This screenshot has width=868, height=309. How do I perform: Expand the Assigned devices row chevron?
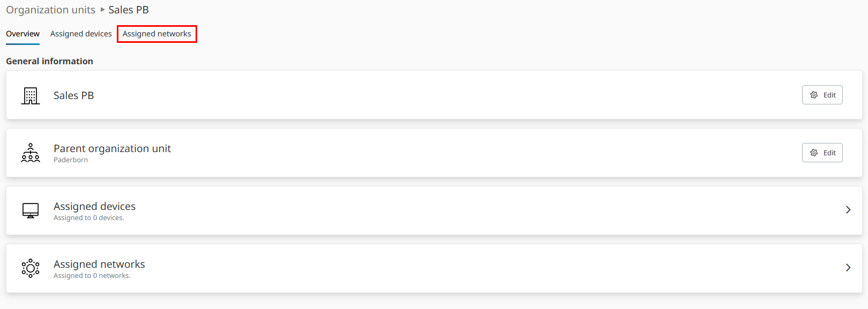[x=848, y=210]
